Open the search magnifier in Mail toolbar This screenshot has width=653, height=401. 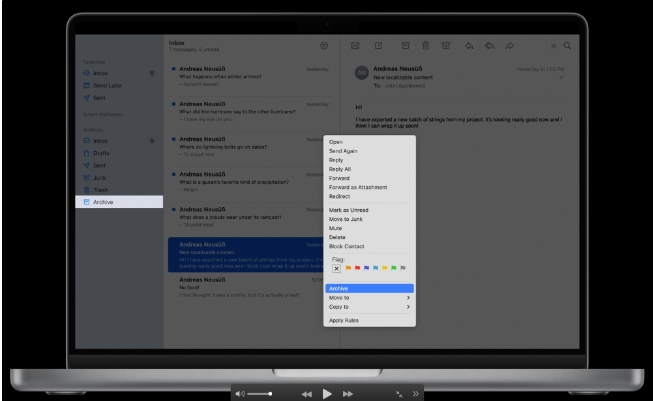(568, 46)
